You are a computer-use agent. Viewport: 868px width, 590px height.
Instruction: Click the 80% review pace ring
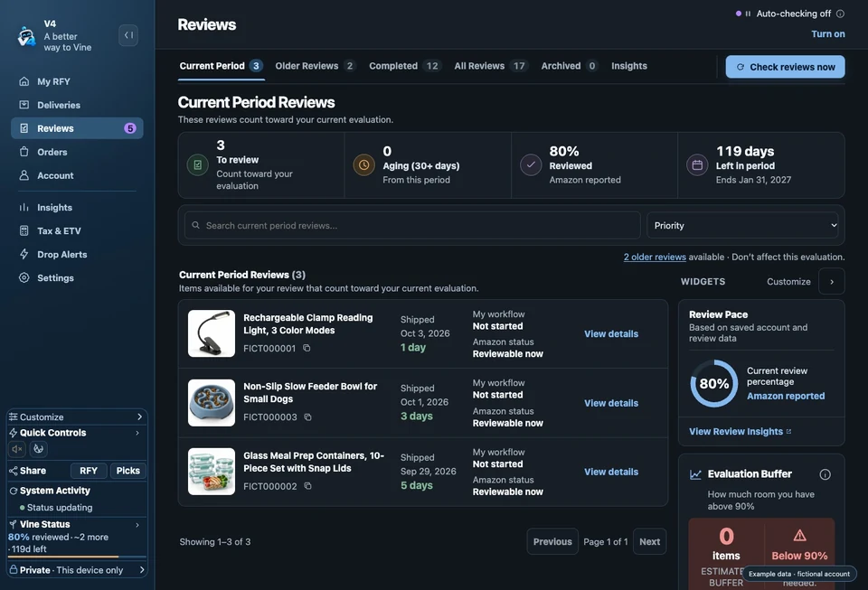[x=714, y=384]
